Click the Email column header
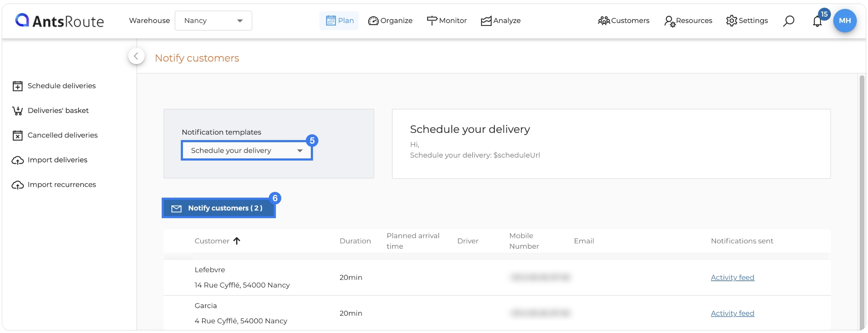 click(x=584, y=241)
